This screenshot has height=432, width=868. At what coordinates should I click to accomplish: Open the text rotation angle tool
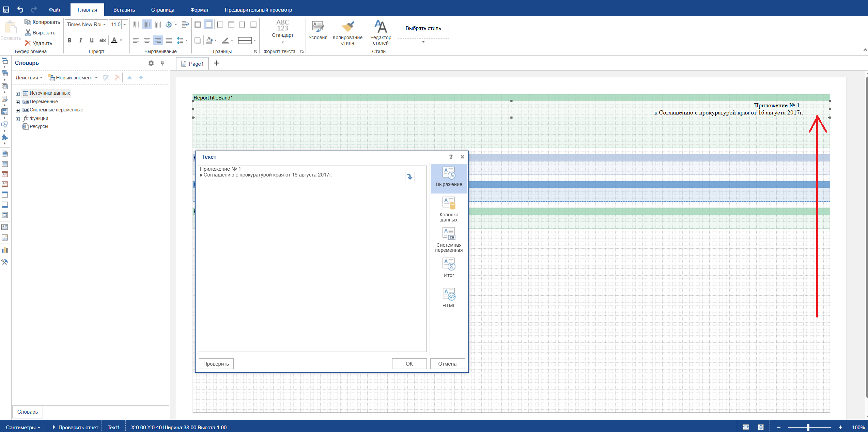169,25
